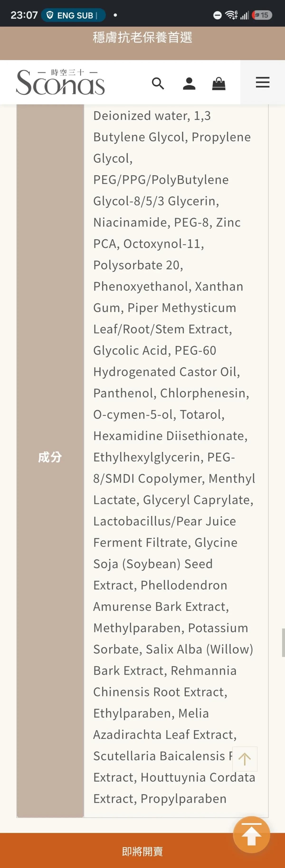Click the page scrollbar thumb
This screenshot has width=285, height=868.
click(283, 642)
